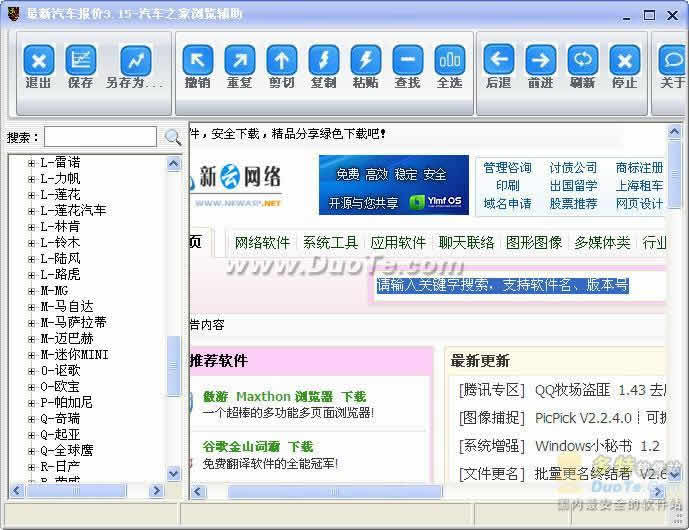Reload page with the 刷新 icon

[583, 60]
